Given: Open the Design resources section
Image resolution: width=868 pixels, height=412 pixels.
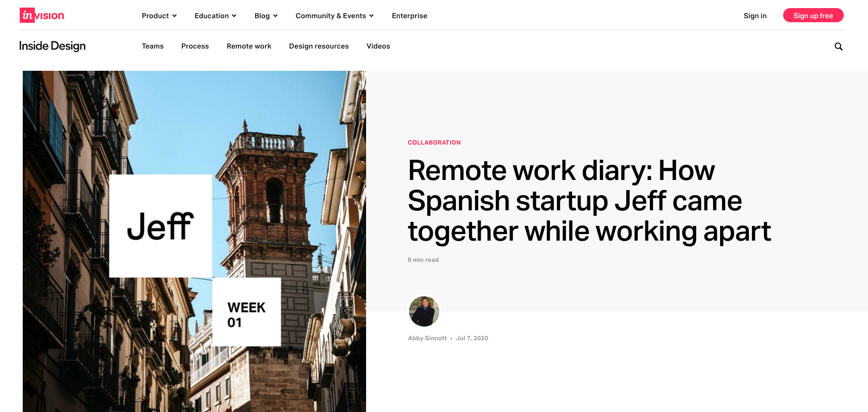Looking at the screenshot, I should pyautogui.click(x=319, y=46).
